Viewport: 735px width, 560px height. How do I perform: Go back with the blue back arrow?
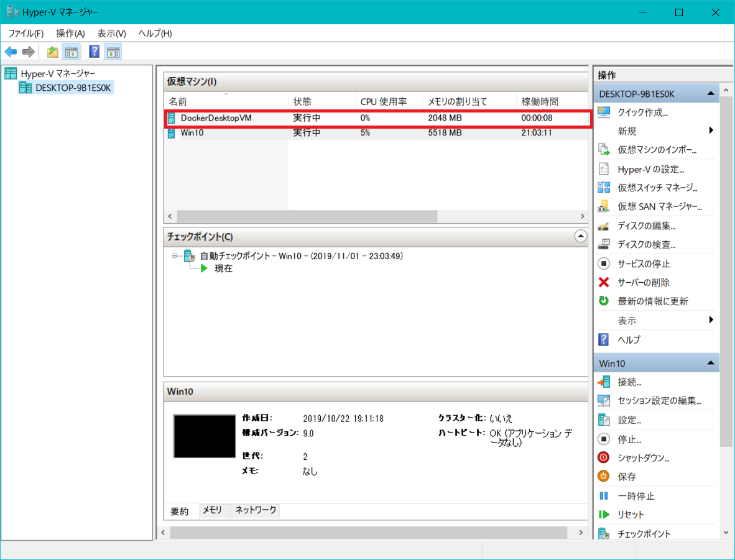[11, 52]
